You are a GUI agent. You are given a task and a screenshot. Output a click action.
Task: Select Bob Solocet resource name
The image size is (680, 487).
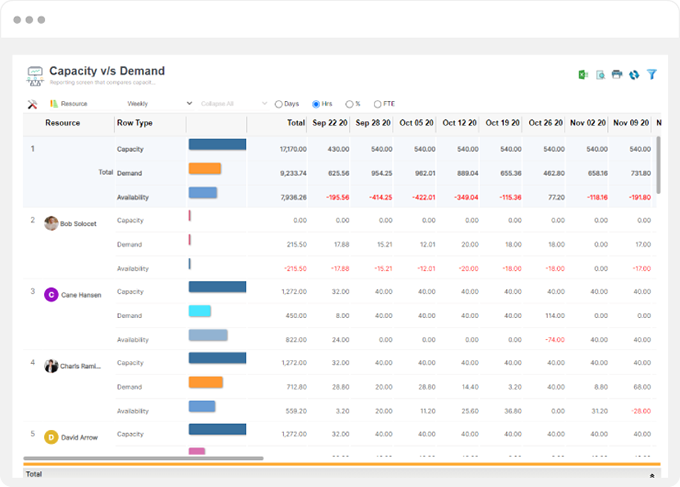[78, 224]
